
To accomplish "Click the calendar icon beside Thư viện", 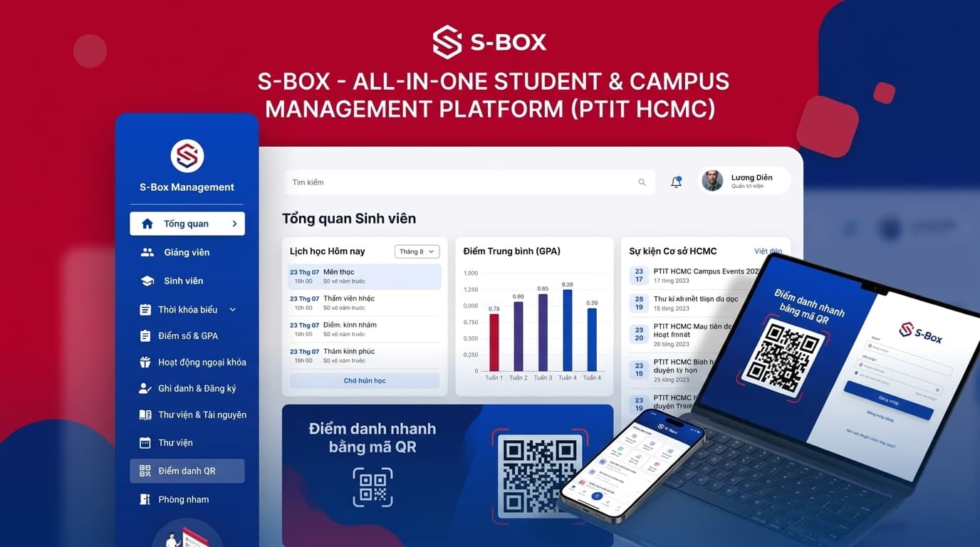I will coord(145,442).
